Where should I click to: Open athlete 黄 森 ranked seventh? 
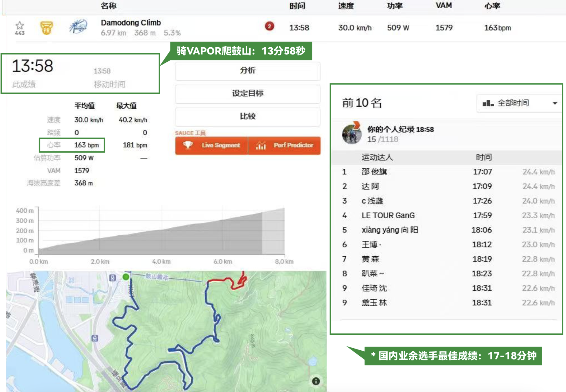click(x=370, y=259)
